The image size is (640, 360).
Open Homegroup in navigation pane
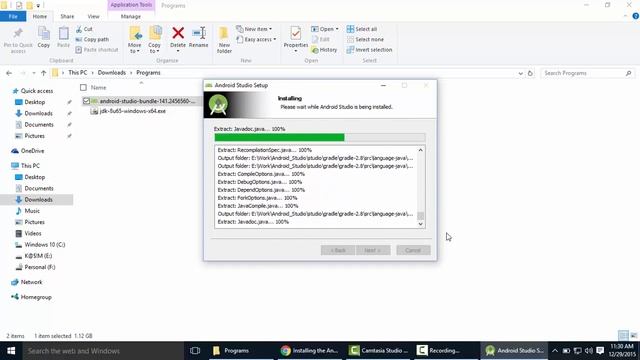(36, 297)
